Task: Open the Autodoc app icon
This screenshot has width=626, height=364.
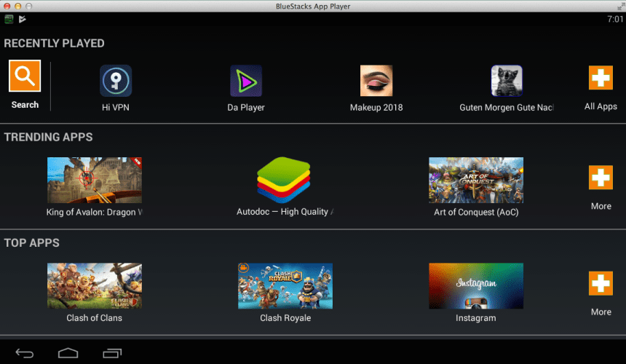Action: (285, 180)
